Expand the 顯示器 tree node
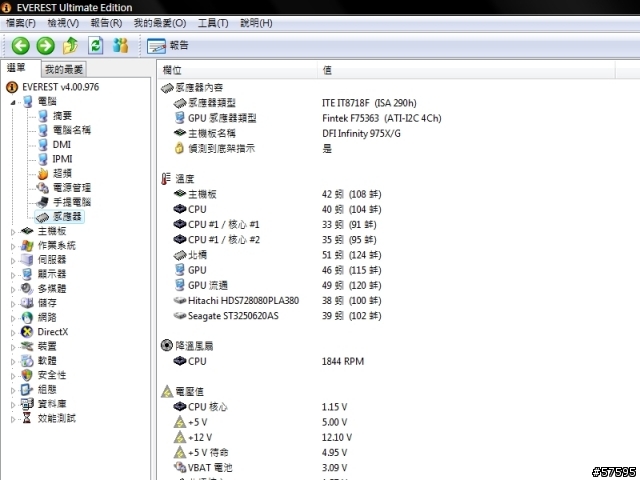 [x=13, y=275]
